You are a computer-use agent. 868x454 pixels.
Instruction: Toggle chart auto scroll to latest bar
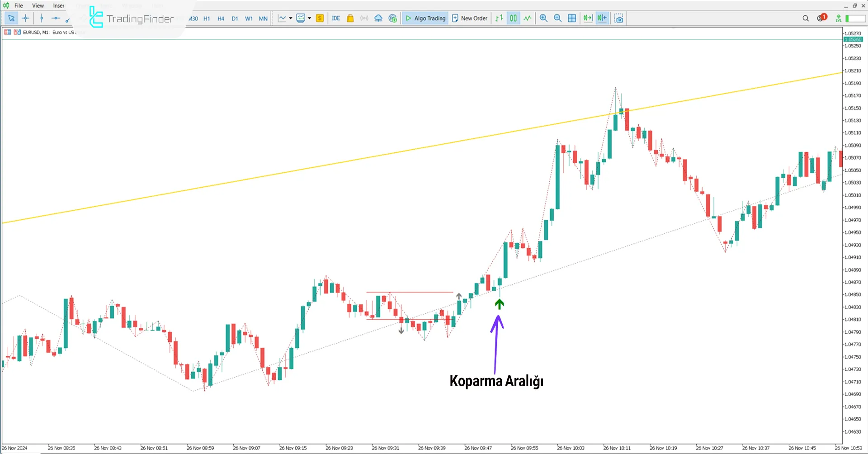[x=588, y=19]
